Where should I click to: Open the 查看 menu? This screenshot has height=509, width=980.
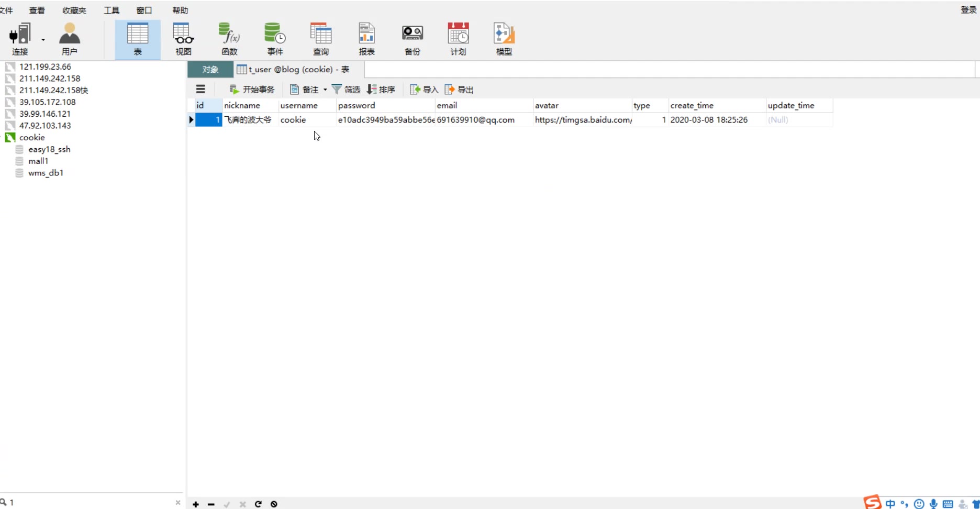coord(37,10)
